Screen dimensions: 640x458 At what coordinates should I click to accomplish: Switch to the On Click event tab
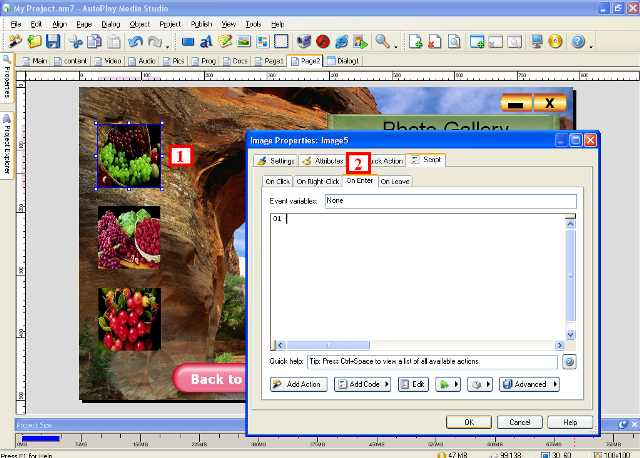coord(276,181)
